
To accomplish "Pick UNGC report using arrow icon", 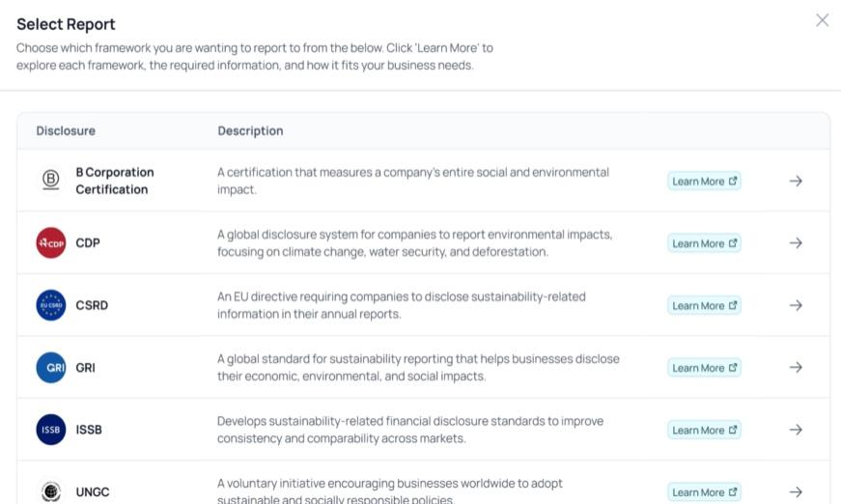I will tap(796, 491).
